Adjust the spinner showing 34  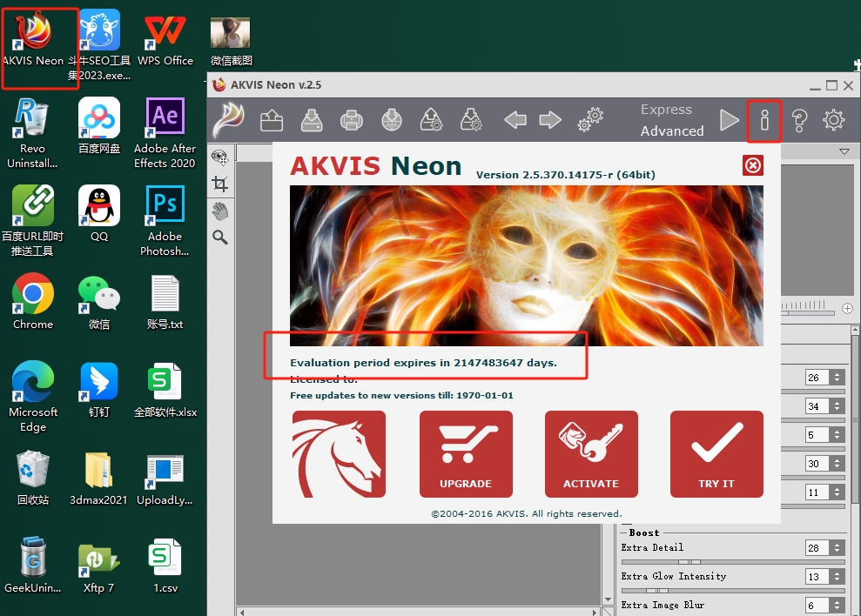pyautogui.click(x=837, y=406)
